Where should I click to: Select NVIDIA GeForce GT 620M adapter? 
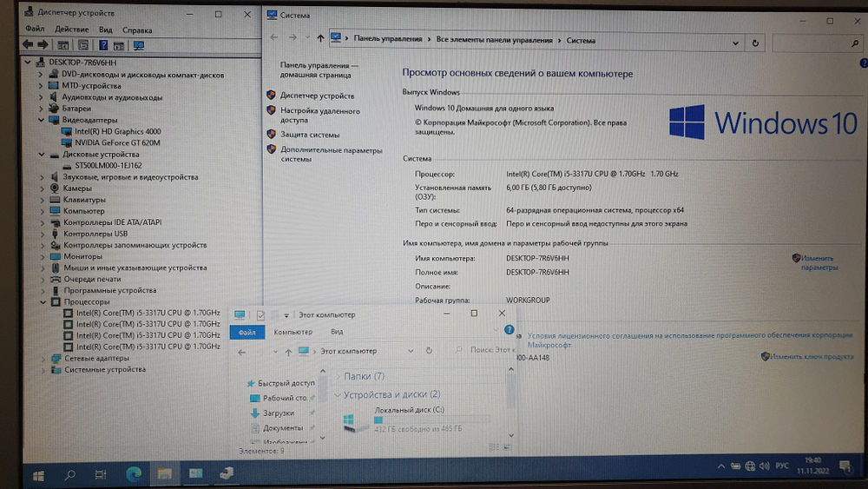tap(117, 143)
